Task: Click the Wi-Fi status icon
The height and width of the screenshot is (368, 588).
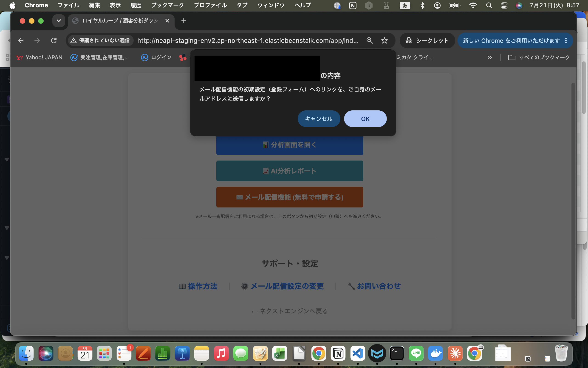Action: point(473,5)
